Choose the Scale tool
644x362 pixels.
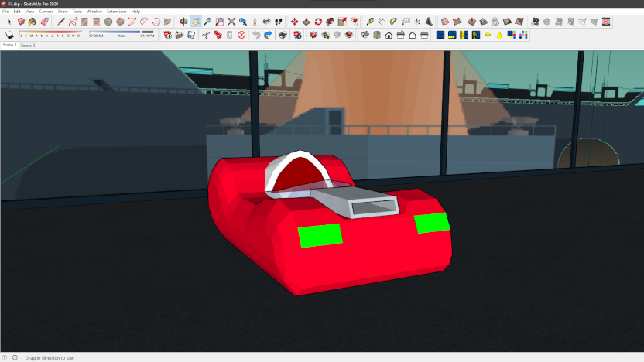point(342,22)
